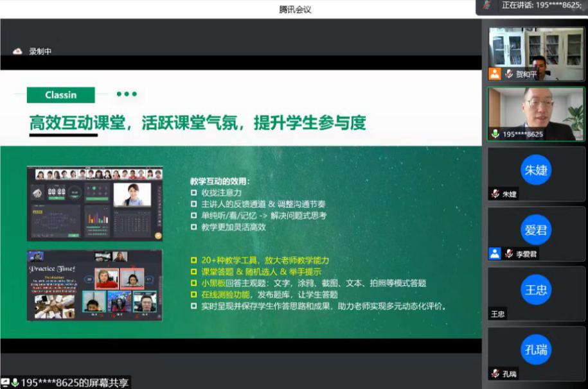The width and height of the screenshot is (588, 389).
Task: Click the muted mic icon beside 朱婕's name
Action: [x=495, y=194]
